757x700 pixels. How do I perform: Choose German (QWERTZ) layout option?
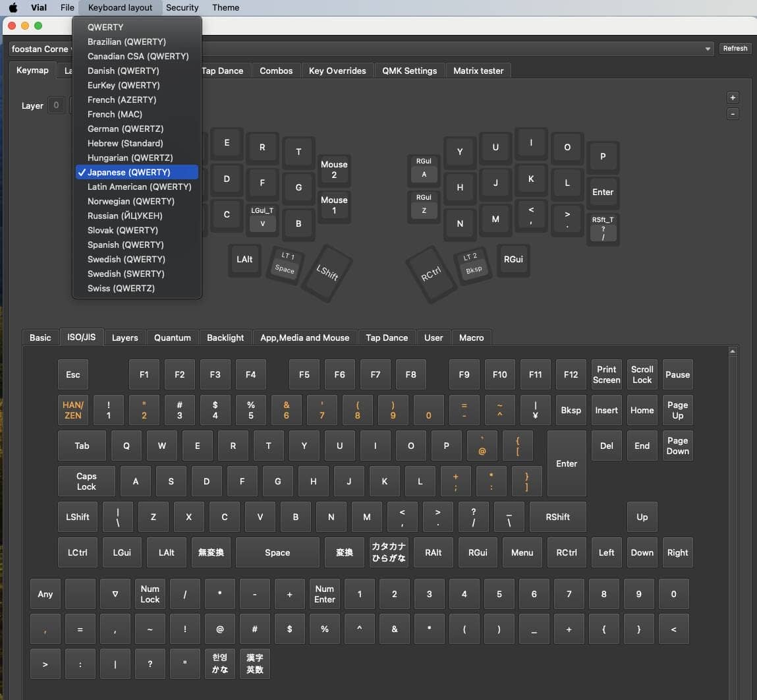(125, 129)
